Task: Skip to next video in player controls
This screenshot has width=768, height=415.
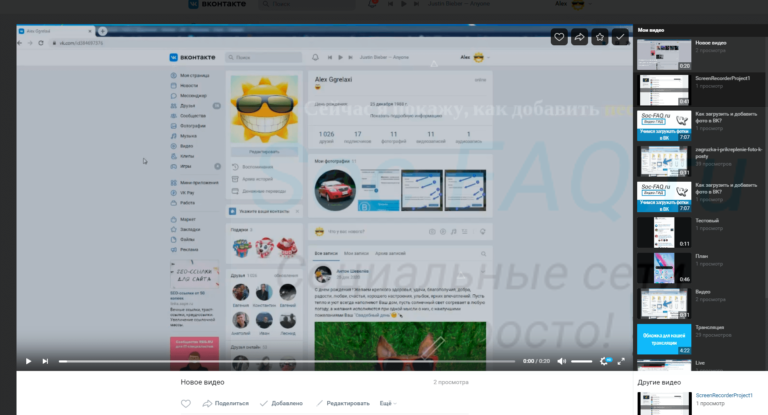Action: click(45, 361)
